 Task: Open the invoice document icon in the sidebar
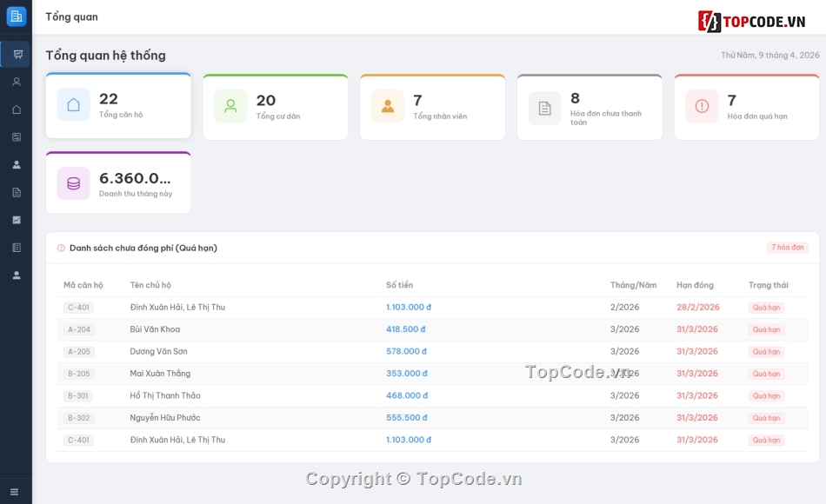point(16,192)
